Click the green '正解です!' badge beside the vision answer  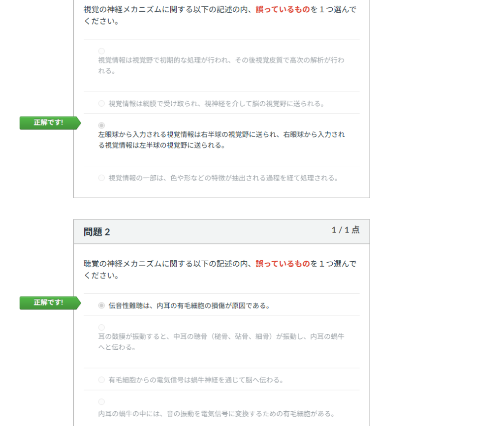tap(49, 123)
